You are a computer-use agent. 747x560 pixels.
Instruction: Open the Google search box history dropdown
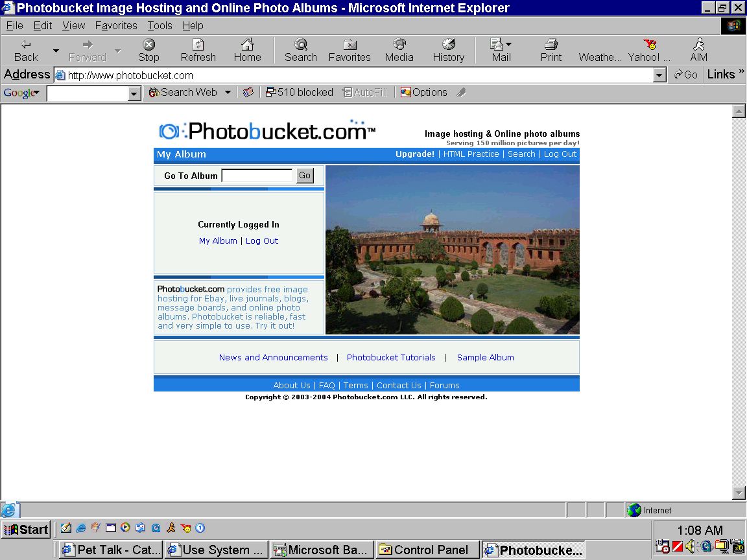point(134,93)
